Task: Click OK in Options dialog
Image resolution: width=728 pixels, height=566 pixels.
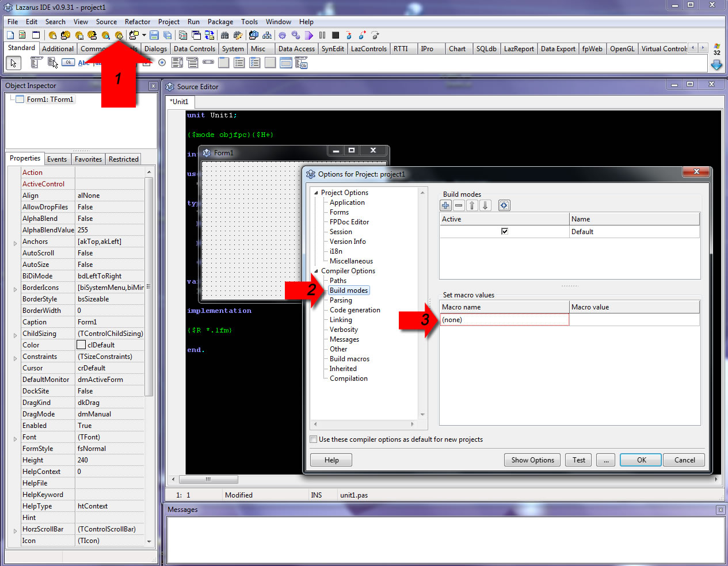Action: click(641, 460)
